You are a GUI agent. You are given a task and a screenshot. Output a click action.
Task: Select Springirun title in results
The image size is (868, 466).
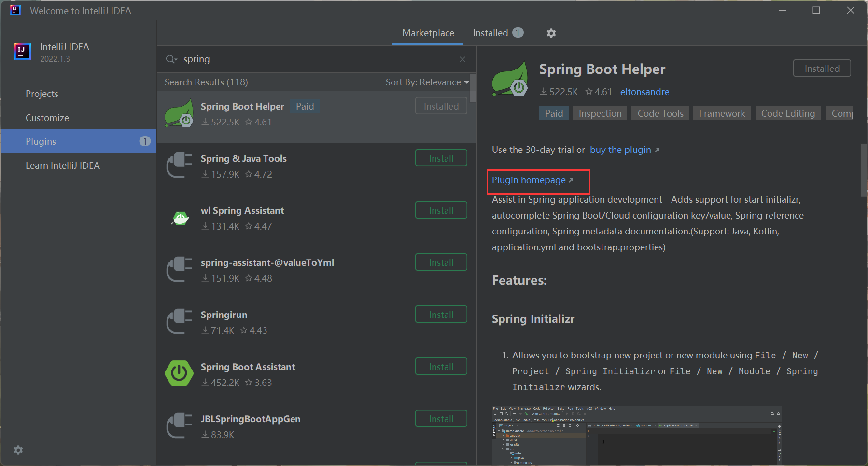(224, 315)
